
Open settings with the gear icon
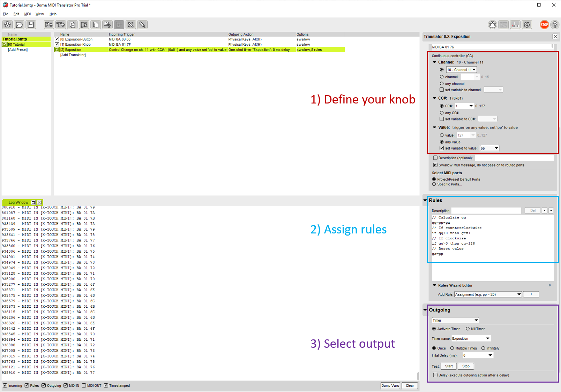(x=527, y=25)
